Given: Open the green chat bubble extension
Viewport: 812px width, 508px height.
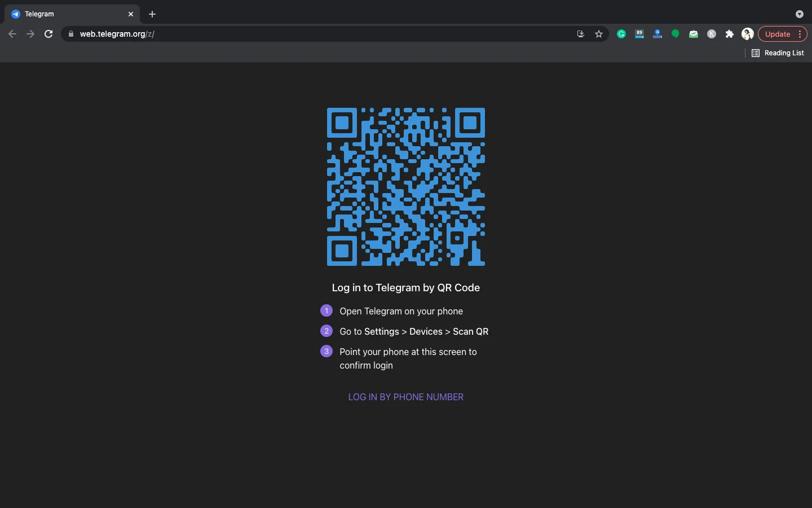Looking at the screenshot, I should (676, 34).
